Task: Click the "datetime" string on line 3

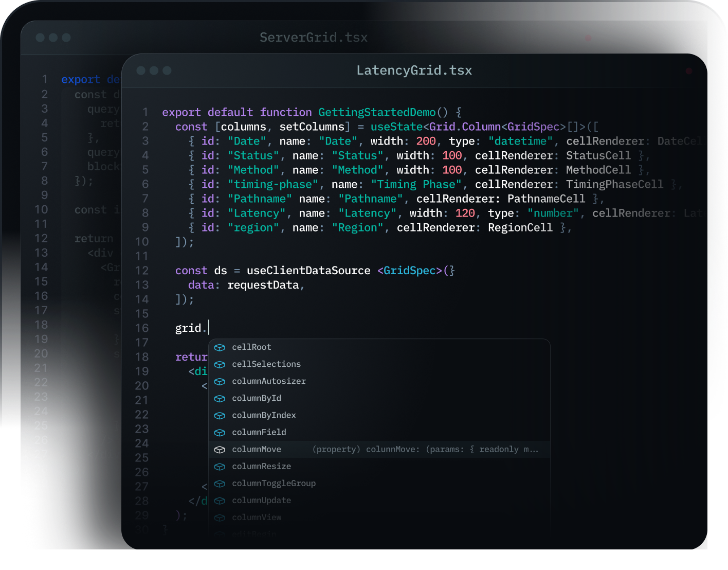Action: pos(520,141)
